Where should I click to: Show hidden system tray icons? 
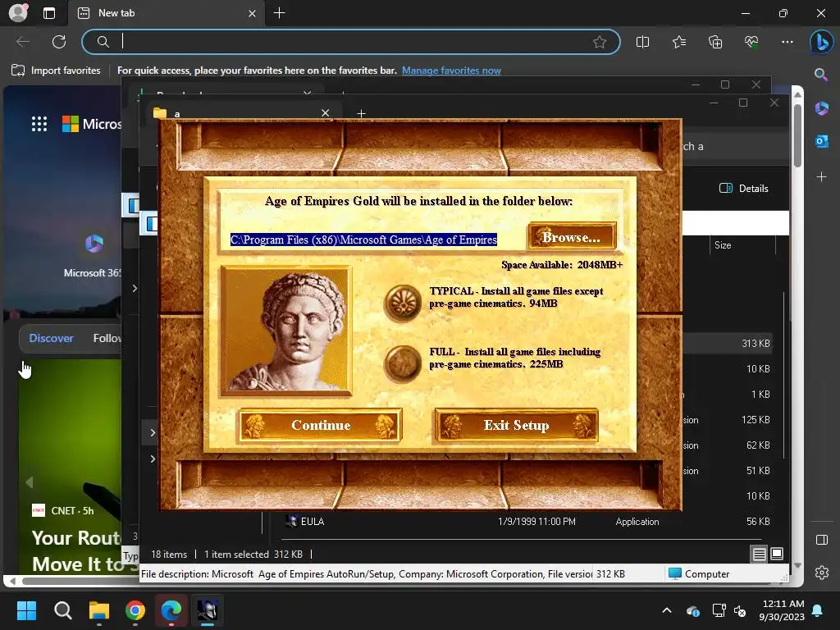coord(667,610)
